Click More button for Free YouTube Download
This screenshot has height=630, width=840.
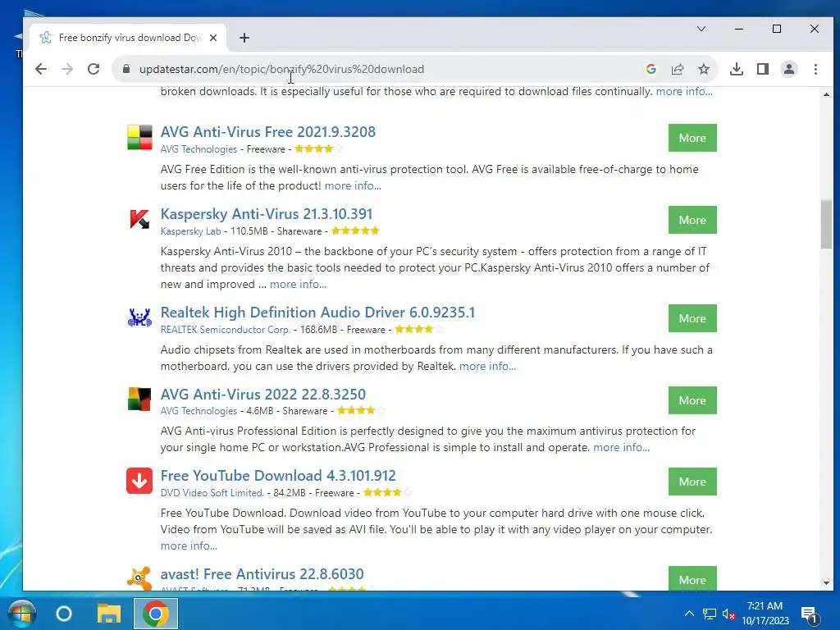point(692,482)
